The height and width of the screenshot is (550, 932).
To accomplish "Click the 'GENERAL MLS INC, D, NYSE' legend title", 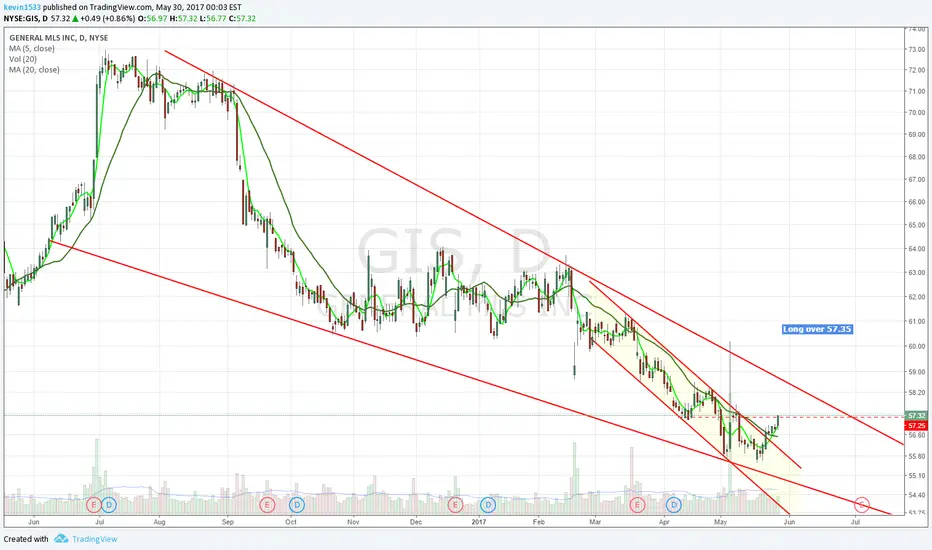I will [58, 37].
